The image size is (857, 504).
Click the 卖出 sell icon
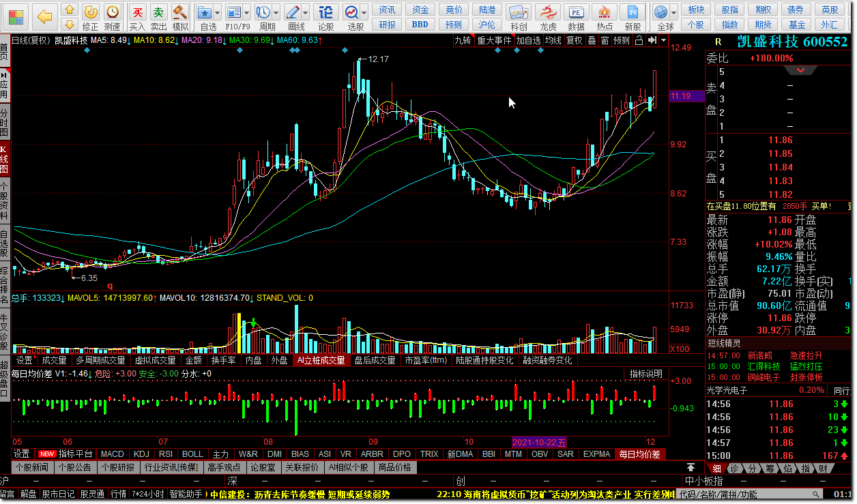[158, 17]
